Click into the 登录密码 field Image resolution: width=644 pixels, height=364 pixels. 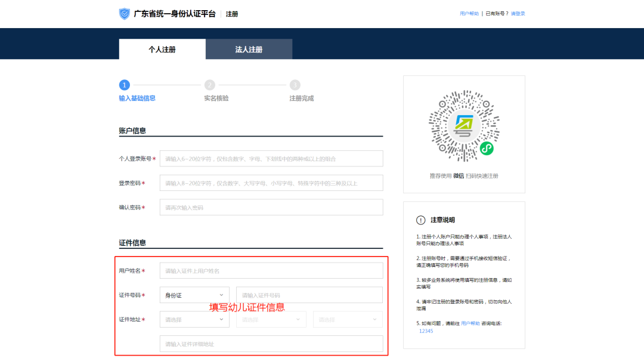click(271, 183)
